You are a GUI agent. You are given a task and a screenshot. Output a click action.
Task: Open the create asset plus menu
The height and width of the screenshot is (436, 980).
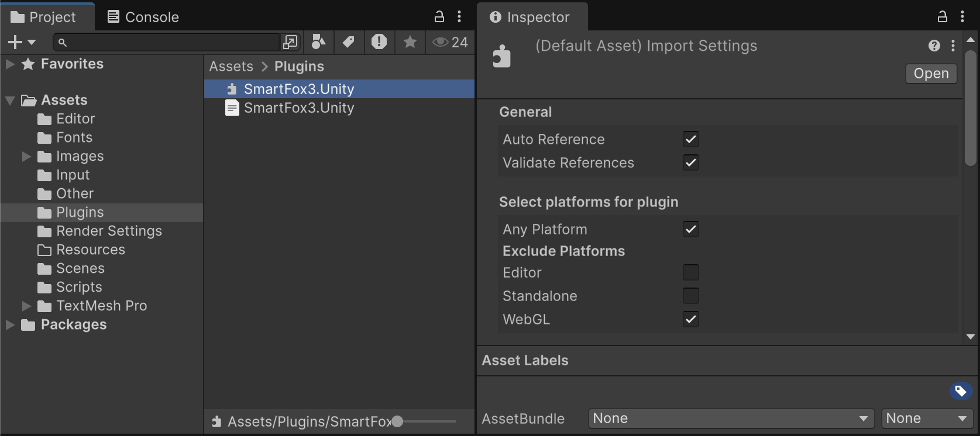coord(22,42)
